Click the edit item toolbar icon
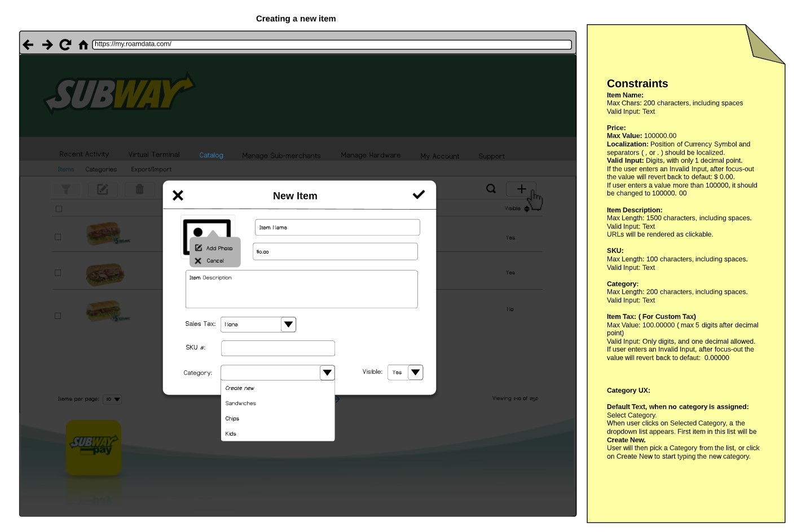Image resolution: width=797 pixels, height=532 pixels. coord(103,189)
